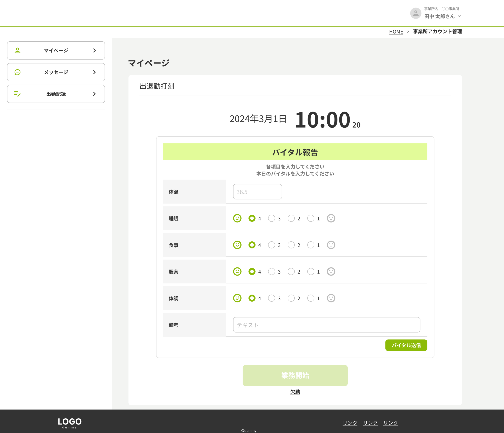Click the sad face icon in 睡眠 row
Viewport: 504px width, 433px height.
point(331,218)
